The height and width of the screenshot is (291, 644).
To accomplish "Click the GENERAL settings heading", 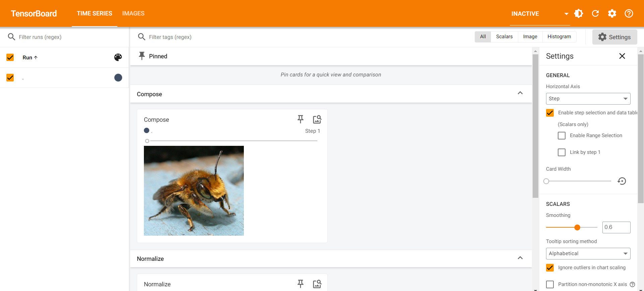I will click(558, 75).
